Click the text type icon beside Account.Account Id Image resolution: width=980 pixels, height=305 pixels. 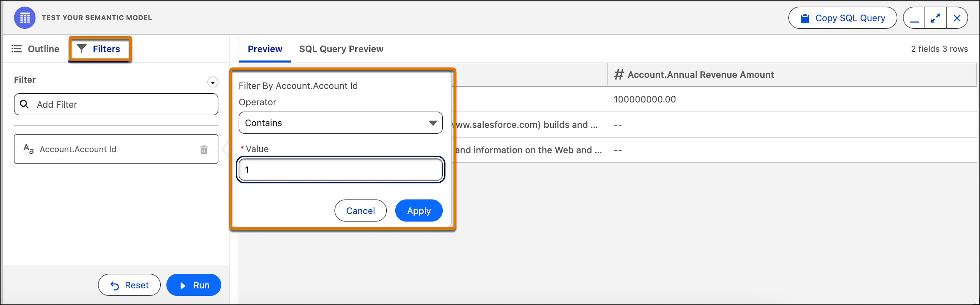[x=29, y=149]
